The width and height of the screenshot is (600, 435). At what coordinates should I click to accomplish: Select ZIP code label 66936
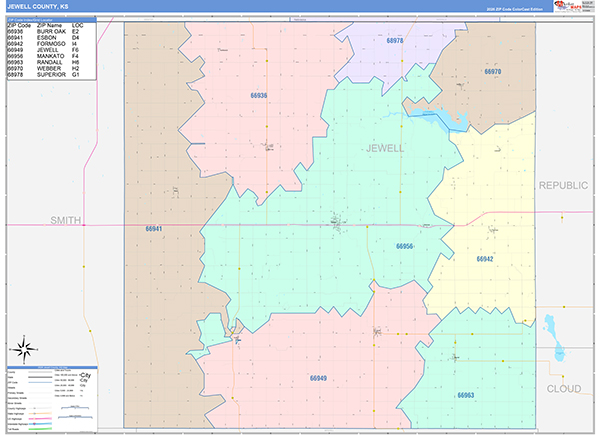coord(259,95)
